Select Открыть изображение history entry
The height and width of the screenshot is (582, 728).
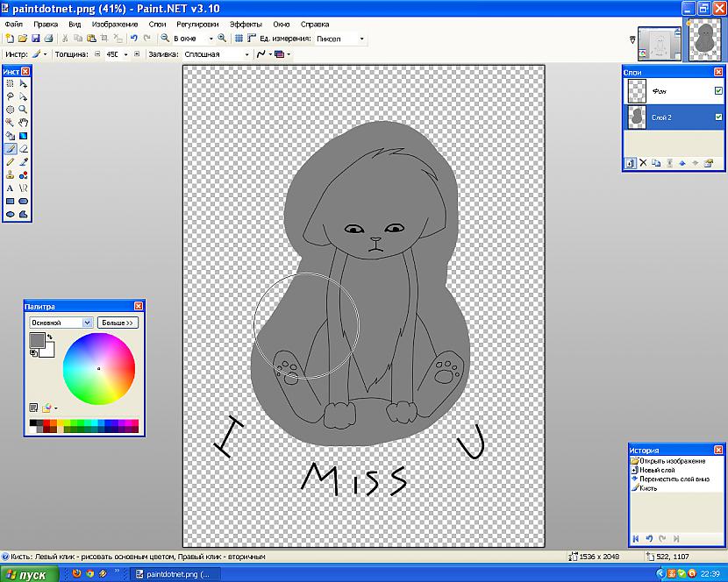point(672,461)
